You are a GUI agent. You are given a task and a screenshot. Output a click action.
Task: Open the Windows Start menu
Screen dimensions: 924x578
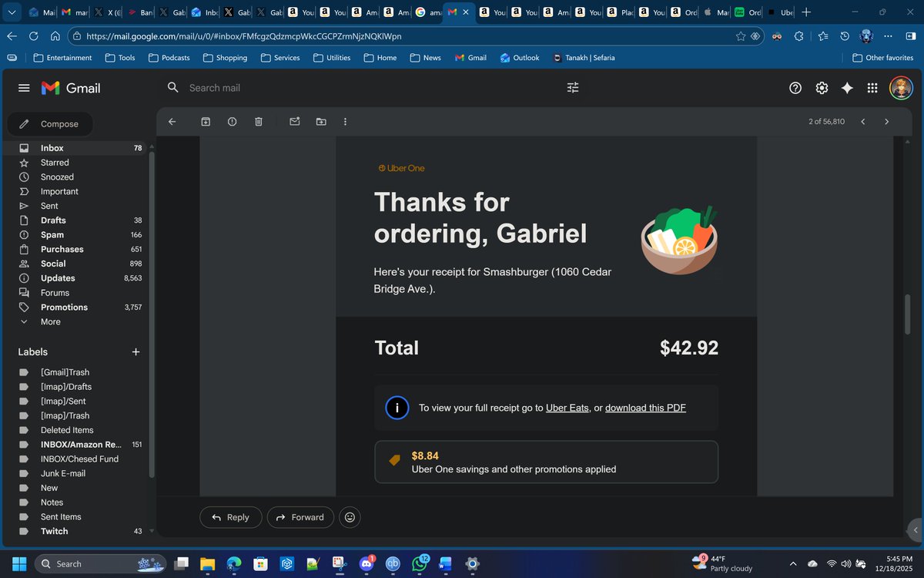tap(19, 564)
